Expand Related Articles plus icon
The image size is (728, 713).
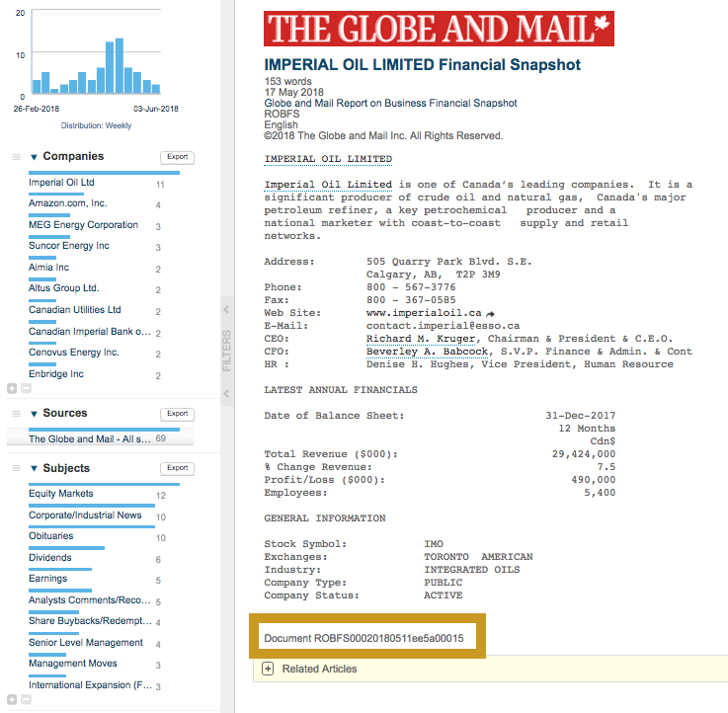[268, 669]
